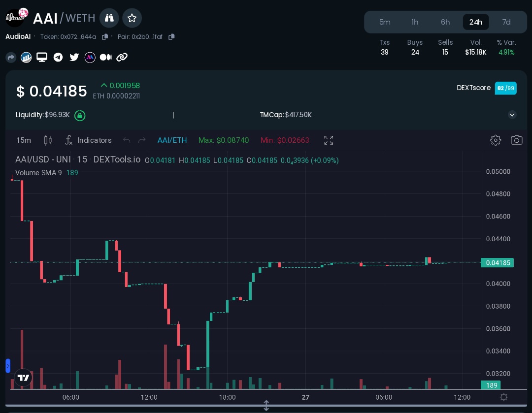Open the Indicators menu
Image resolution: width=532 pixels, height=413 pixels.
pos(88,140)
